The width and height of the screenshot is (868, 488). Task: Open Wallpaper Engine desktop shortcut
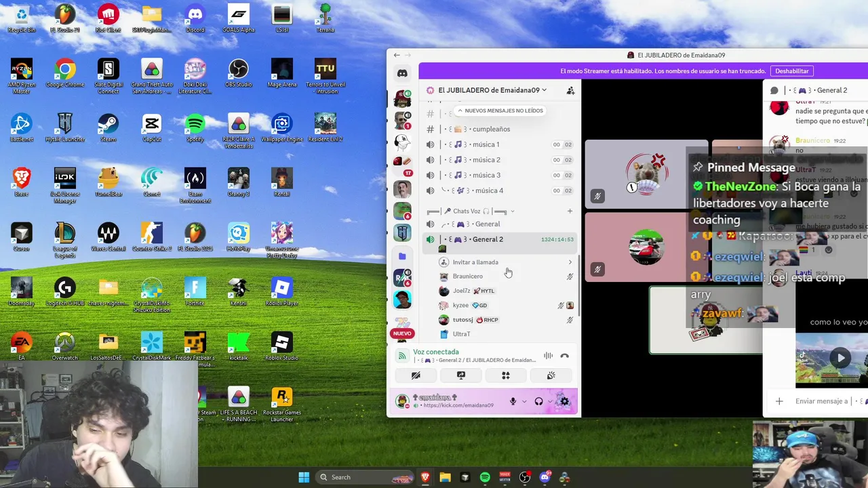(282, 128)
